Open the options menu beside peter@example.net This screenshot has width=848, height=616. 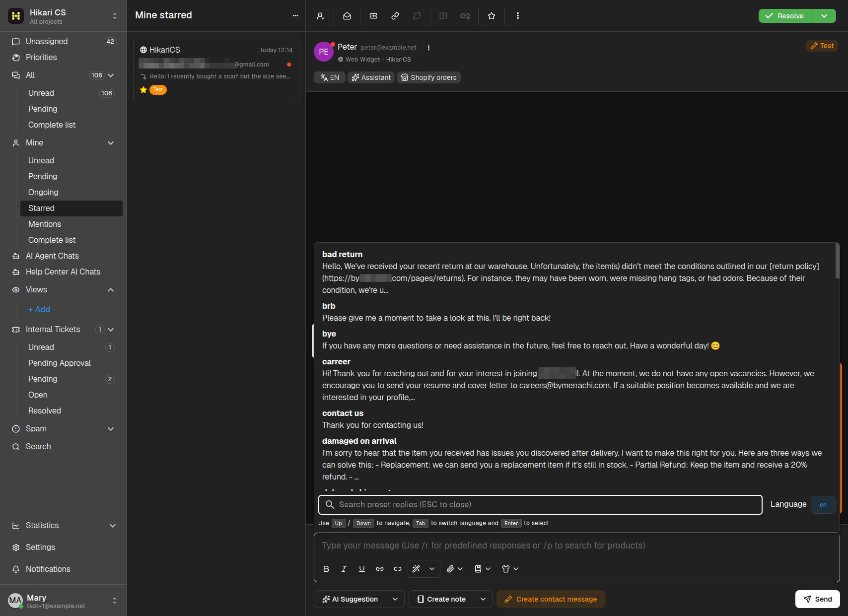428,48
